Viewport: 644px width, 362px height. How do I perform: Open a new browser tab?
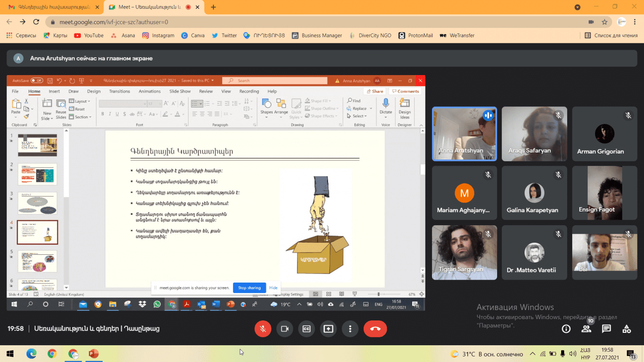pyautogui.click(x=213, y=7)
